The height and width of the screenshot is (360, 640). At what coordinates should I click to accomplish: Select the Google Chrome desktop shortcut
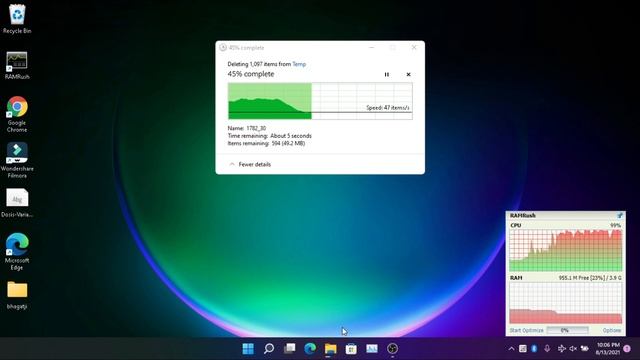[x=17, y=114]
